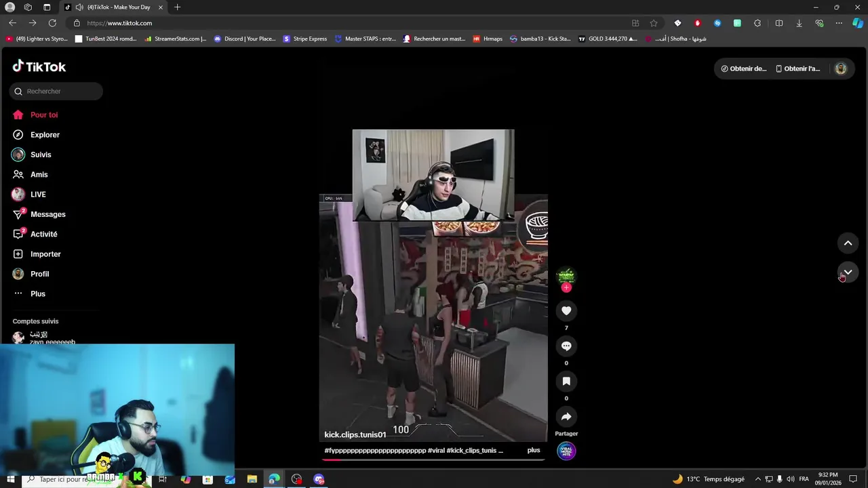The width and height of the screenshot is (868, 488).
Task: Open a new browser tab
Action: pos(177,7)
